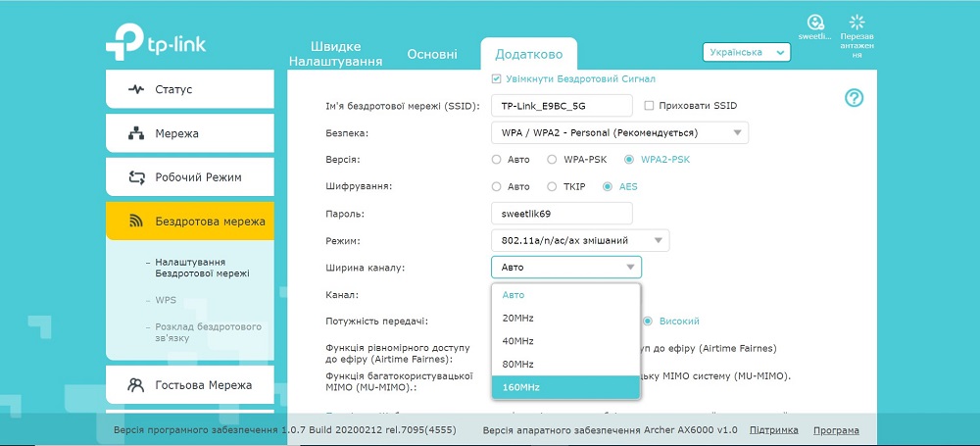The image size is (980, 446).
Task: Click the Статус pulse icon
Action: click(x=135, y=89)
